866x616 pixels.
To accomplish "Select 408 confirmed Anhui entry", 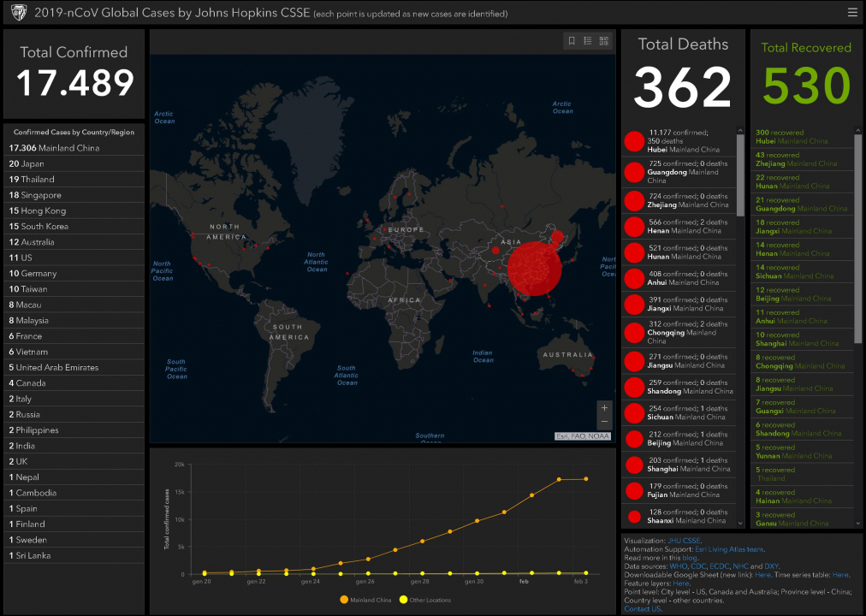I will pyautogui.click(x=679, y=278).
